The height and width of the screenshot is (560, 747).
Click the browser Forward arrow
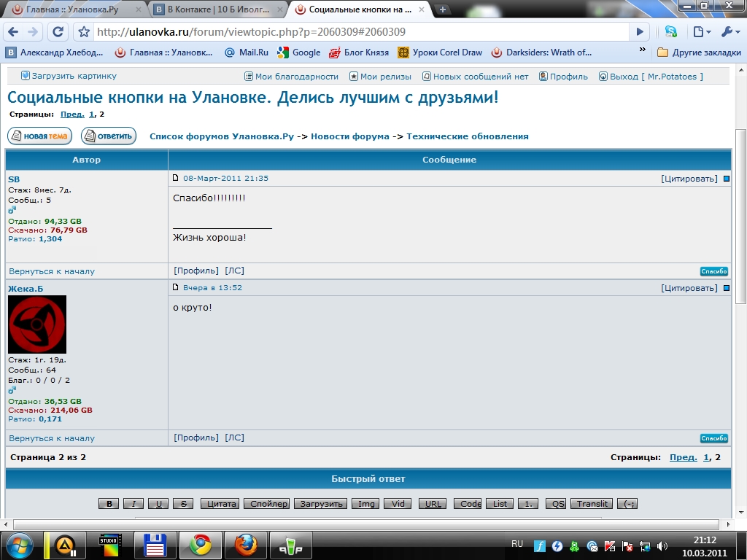pos(33,32)
